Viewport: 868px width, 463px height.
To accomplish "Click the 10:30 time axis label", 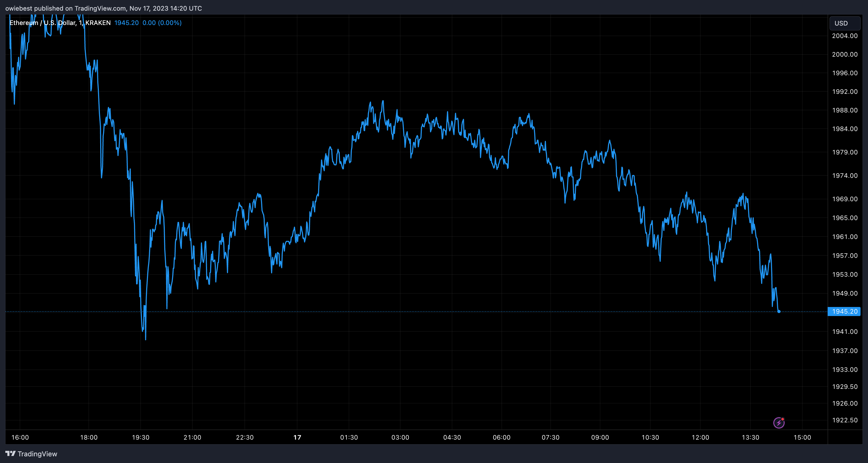I will click(650, 437).
